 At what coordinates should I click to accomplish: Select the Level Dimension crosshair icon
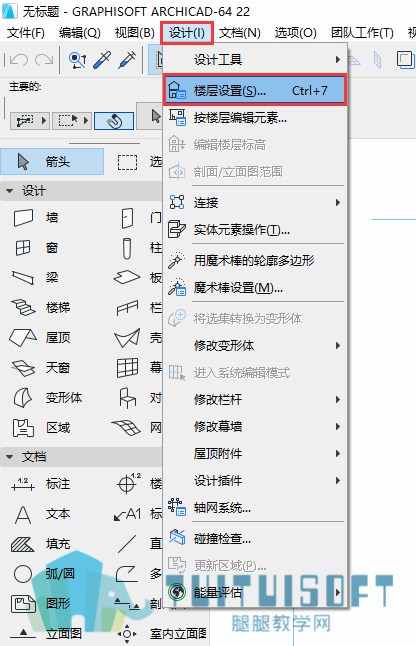129,483
